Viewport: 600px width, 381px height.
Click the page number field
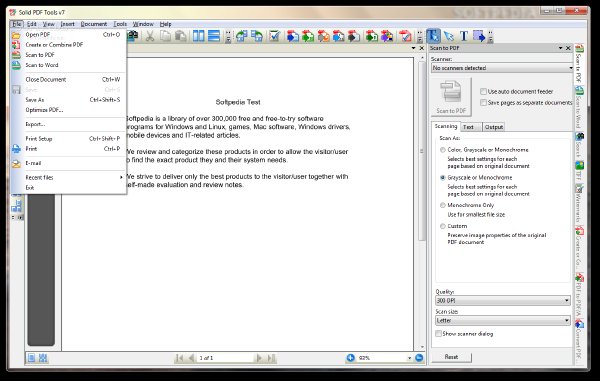[x=226, y=358]
